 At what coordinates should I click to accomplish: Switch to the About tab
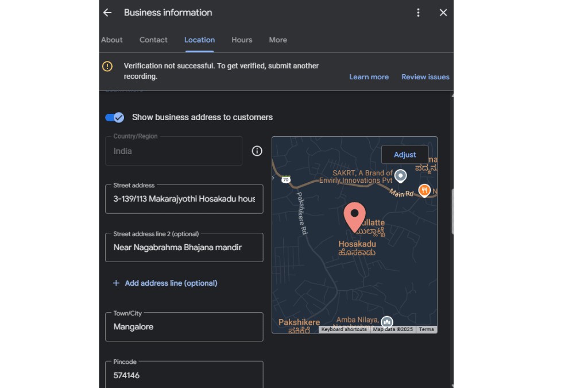coord(111,40)
